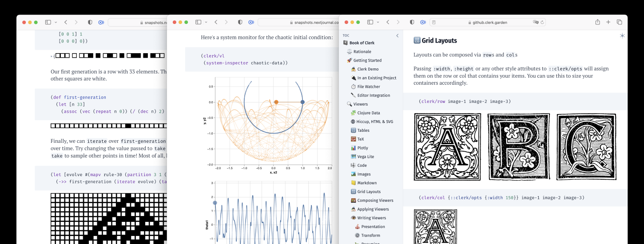
Task: Go back in the leftmost window
Action: (x=65, y=22)
